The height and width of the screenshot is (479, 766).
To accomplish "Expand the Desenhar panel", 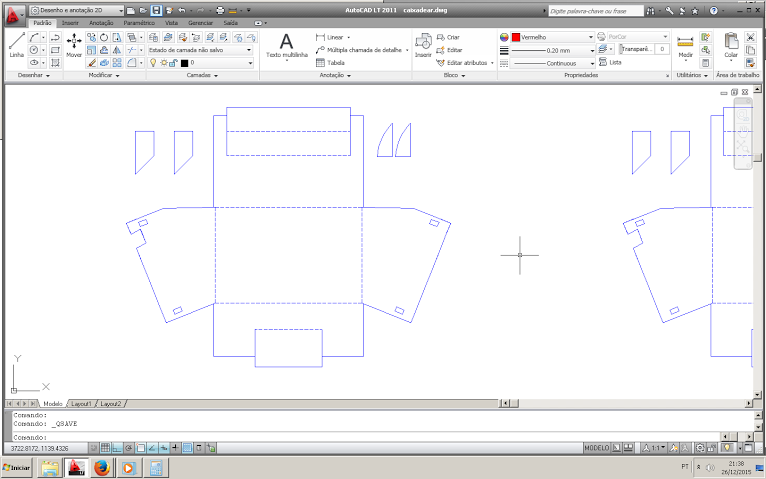I will pos(34,75).
